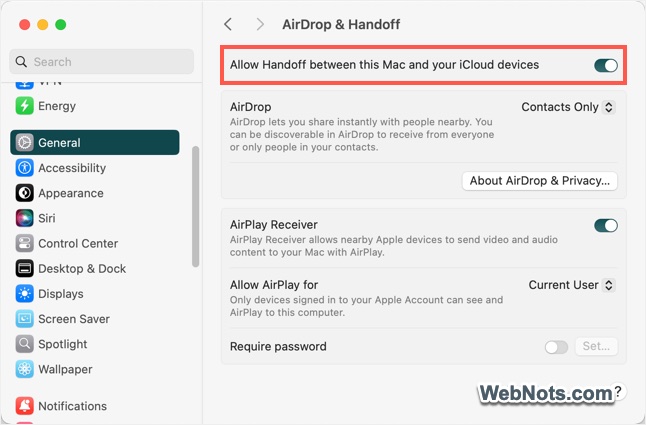The image size is (646, 425).
Task: Click the search magnifying glass icon
Action: tap(21, 62)
